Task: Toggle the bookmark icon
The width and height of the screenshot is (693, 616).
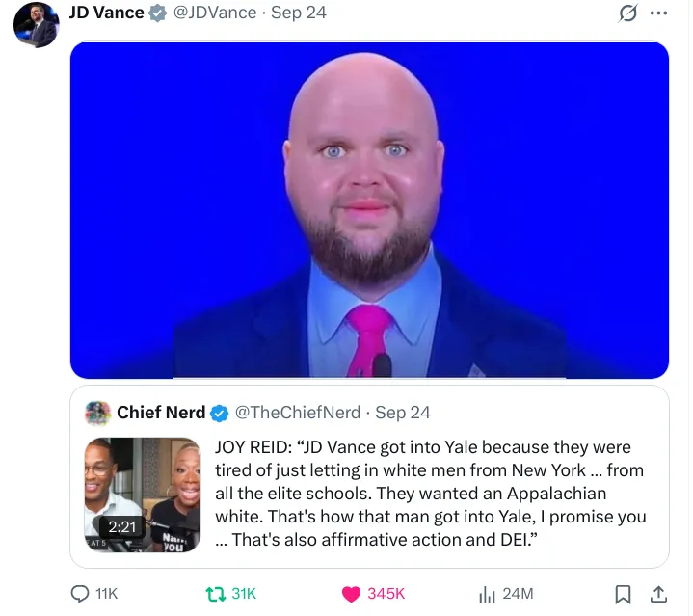Action: tap(623, 594)
